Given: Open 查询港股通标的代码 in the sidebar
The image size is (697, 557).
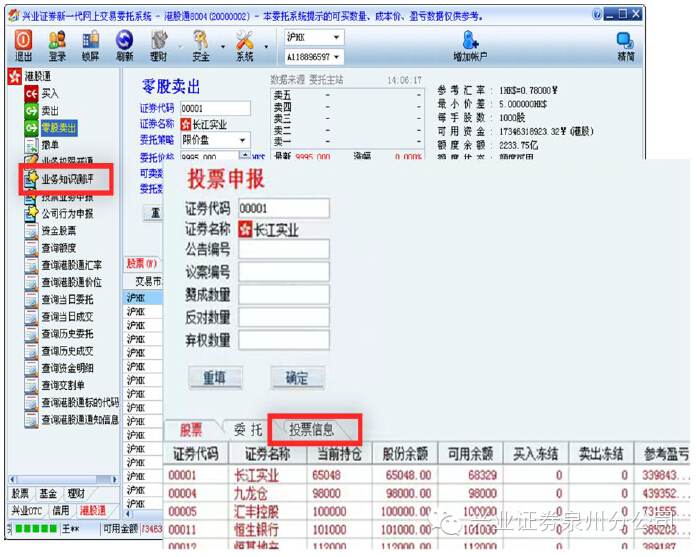Looking at the screenshot, I should coord(80,403).
